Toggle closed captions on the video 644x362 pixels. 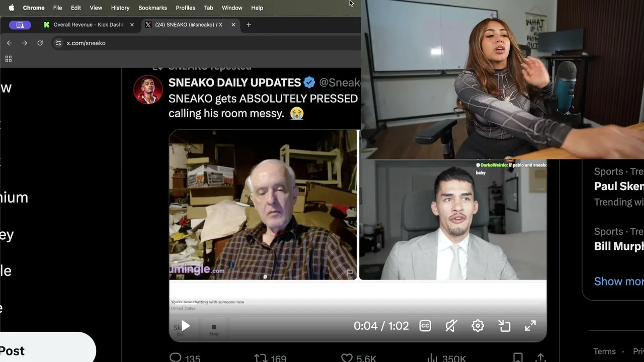pyautogui.click(x=425, y=326)
